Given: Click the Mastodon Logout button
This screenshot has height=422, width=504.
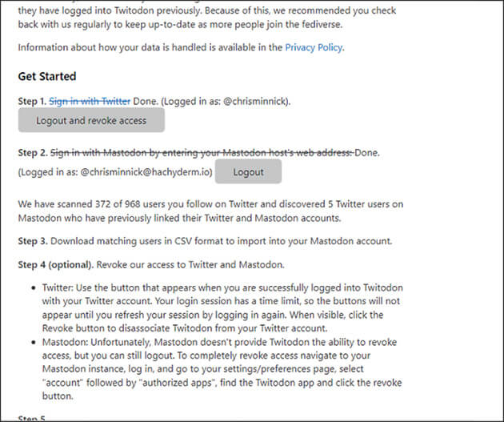Looking at the screenshot, I should pyautogui.click(x=248, y=172).
